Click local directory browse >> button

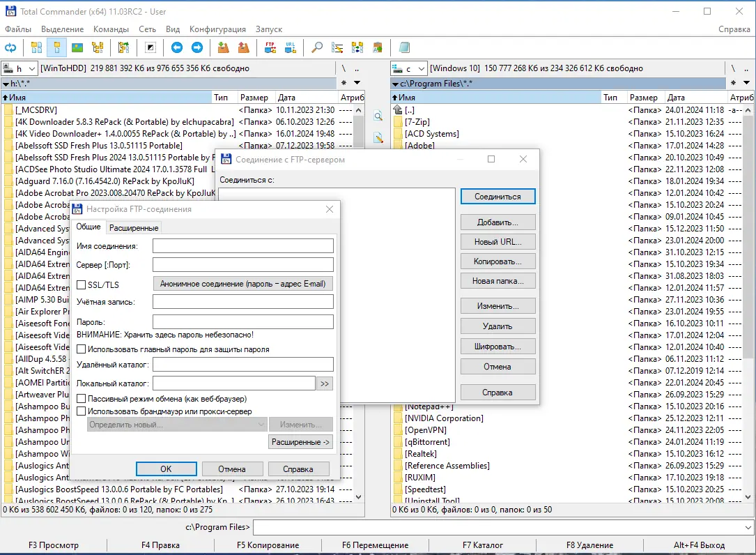tap(325, 383)
